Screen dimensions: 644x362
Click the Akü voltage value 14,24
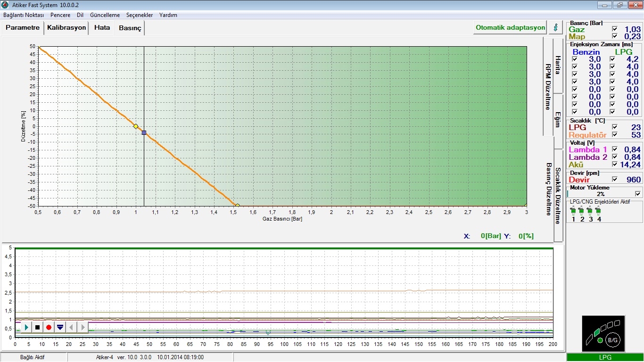click(630, 165)
